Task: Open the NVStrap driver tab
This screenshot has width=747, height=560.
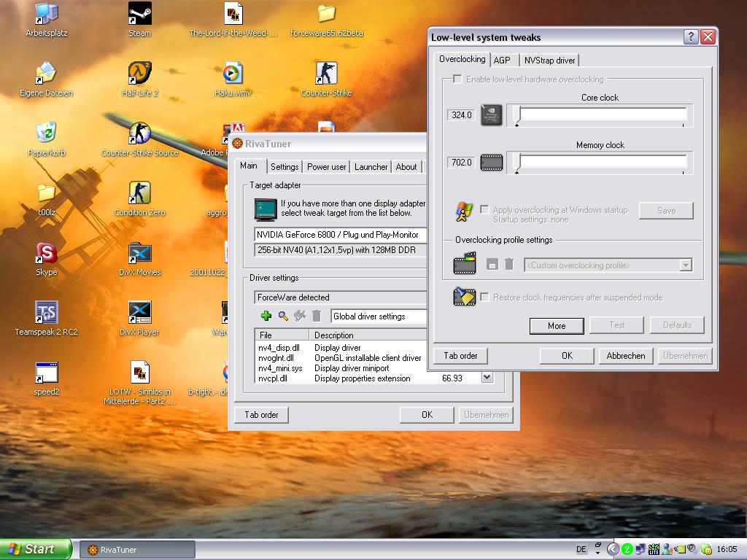Action: pyautogui.click(x=549, y=60)
